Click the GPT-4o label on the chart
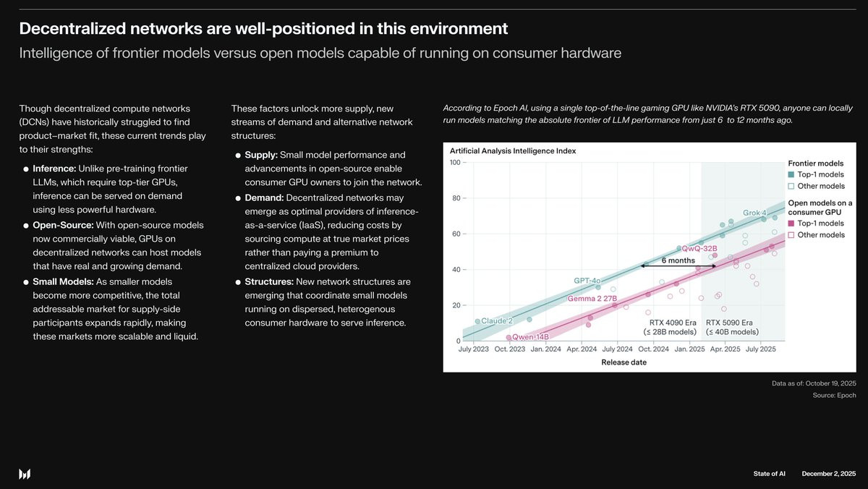The width and height of the screenshot is (868, 489). tap(587, 280)
